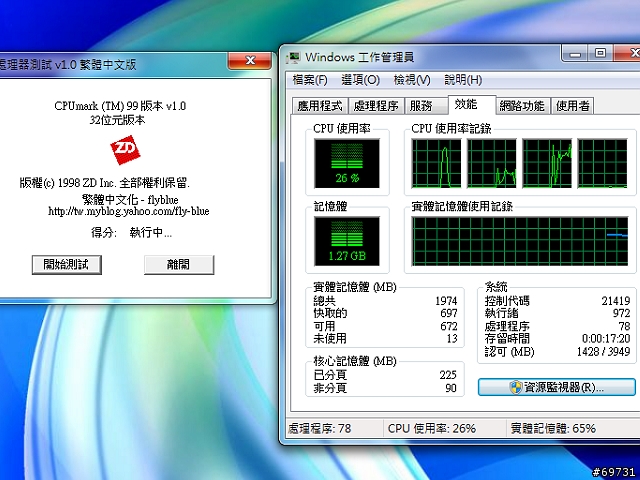Screen dimensions: 640x480
Task: Click status bar '實體記憶體: 65%'
Action: pyautogui.click(x=553, y=429)
